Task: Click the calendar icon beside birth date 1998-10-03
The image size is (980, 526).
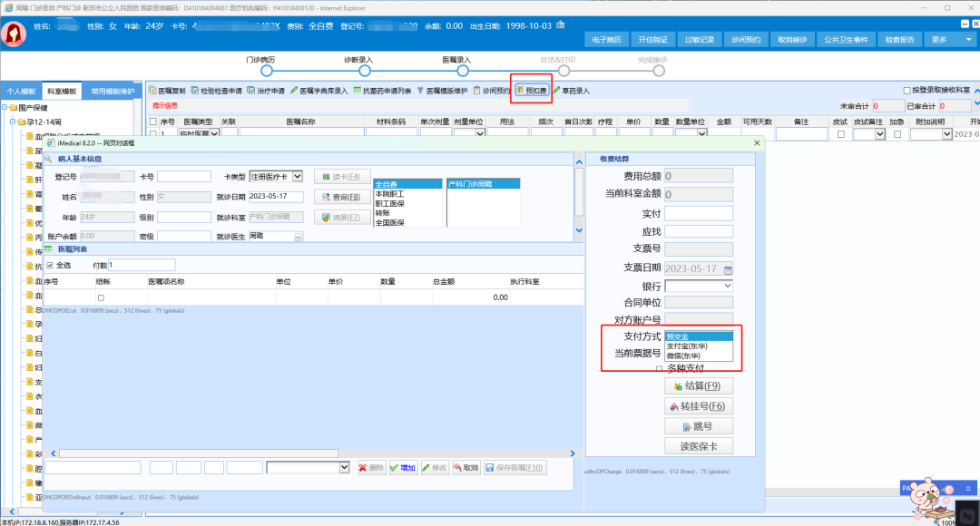Action: coord(561,25)
